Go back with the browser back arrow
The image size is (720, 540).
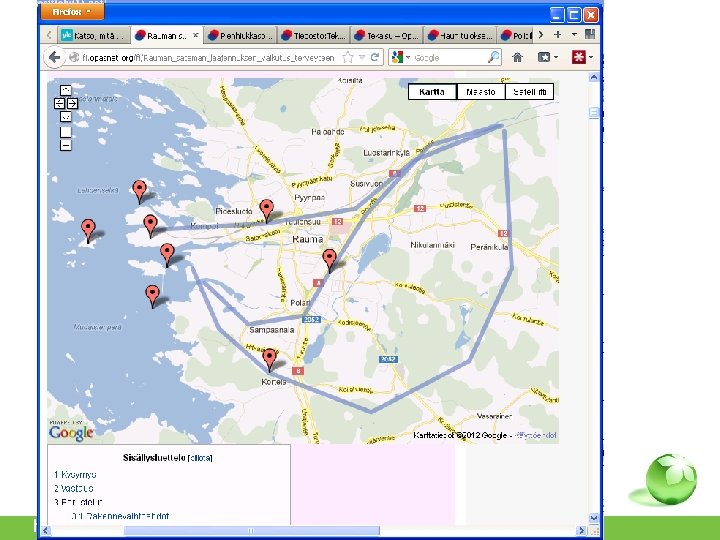point(55,57)
